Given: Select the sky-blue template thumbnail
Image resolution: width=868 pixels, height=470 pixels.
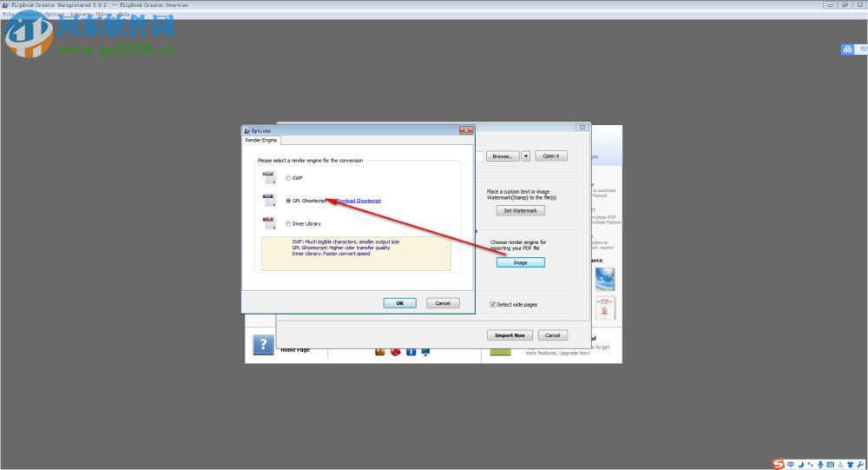Looking at the screenshot, I should pyautogui.click(x=605, y=280).
